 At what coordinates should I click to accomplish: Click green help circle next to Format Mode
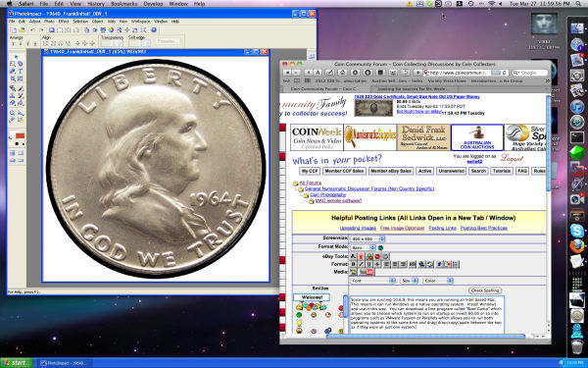380,248
